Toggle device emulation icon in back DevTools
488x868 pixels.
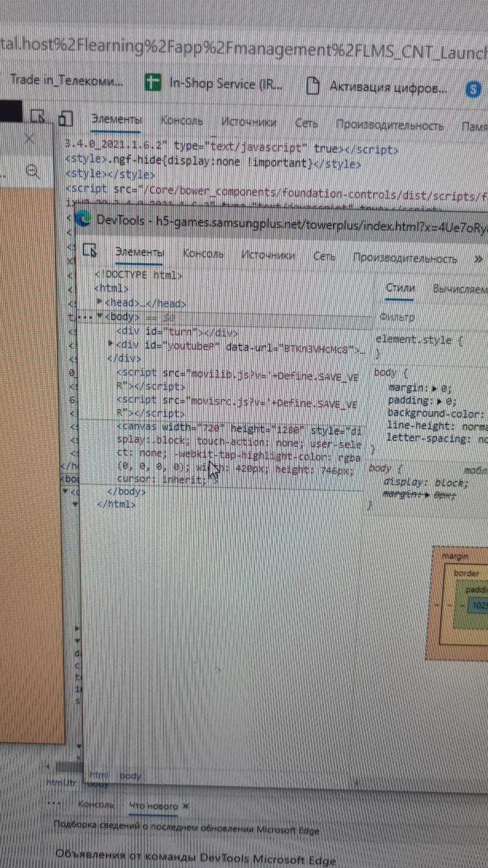pyautogui.click(x=65, y=120)
